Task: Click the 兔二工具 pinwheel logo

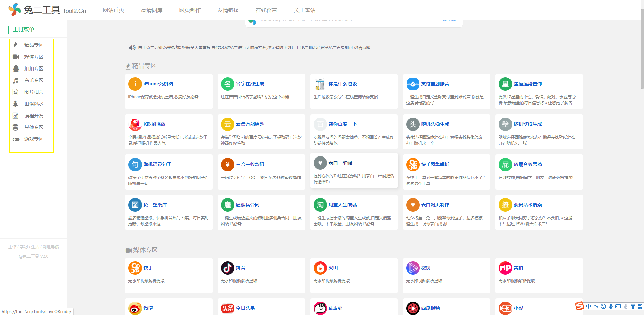Action: 15,10
